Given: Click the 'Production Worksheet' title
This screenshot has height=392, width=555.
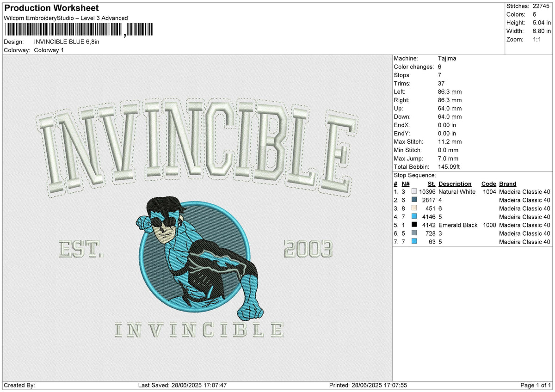Looking at the screenshot, I should tap(51, 8).
